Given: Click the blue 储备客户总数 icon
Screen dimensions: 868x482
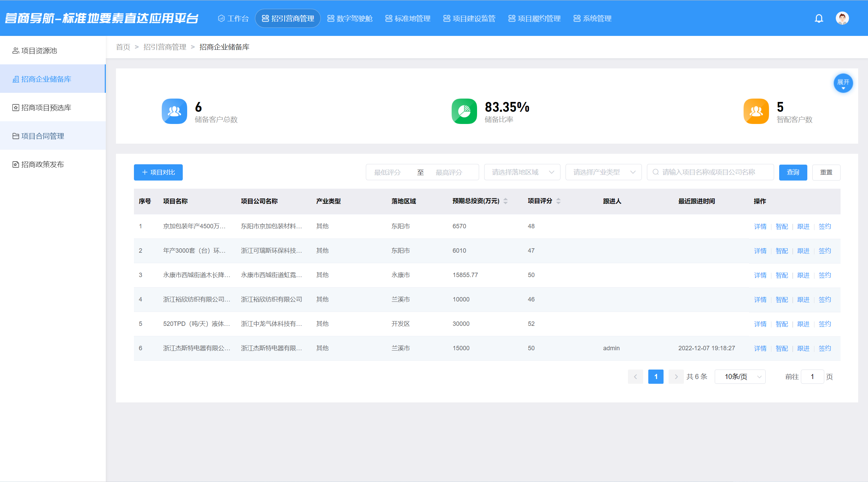Looking at the screenshot, I should click(174, 111).
